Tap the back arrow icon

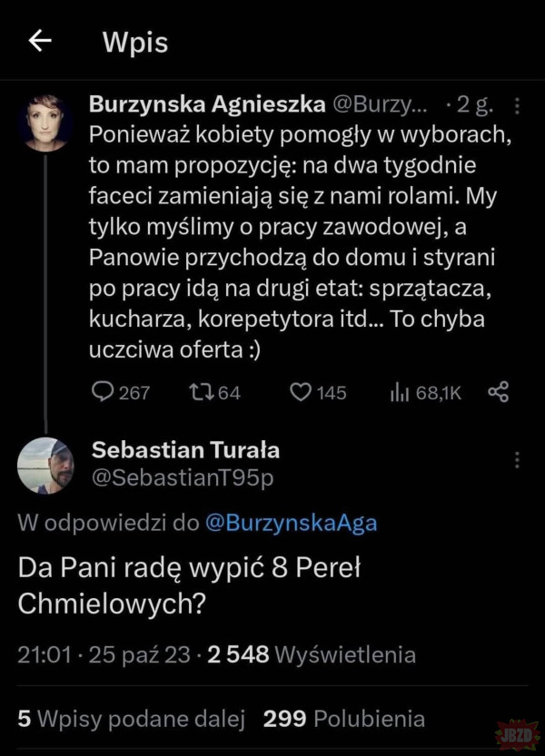point(39,42)
